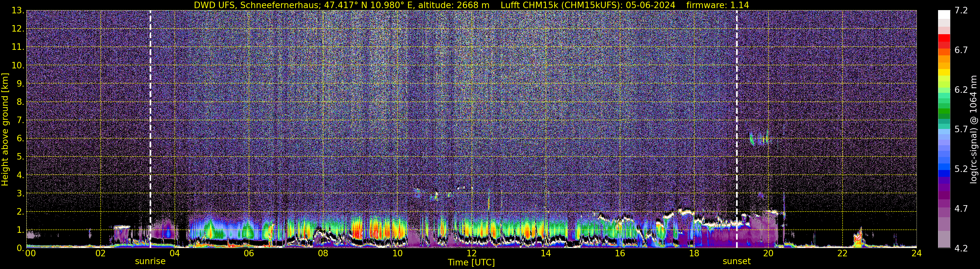Click the '7.2' colorbar value

(x=961, y=11)
